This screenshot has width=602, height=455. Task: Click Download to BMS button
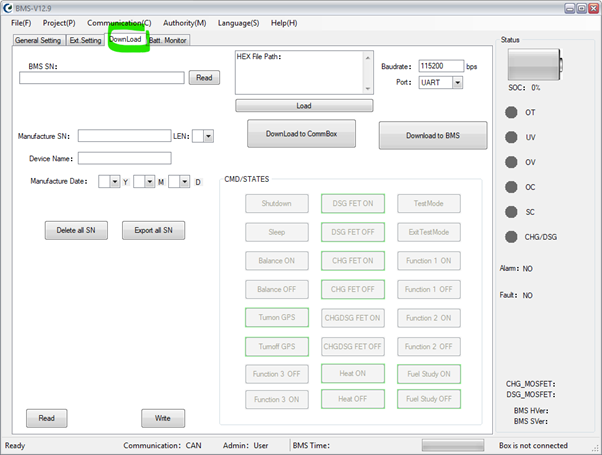(x=433, y=135)
